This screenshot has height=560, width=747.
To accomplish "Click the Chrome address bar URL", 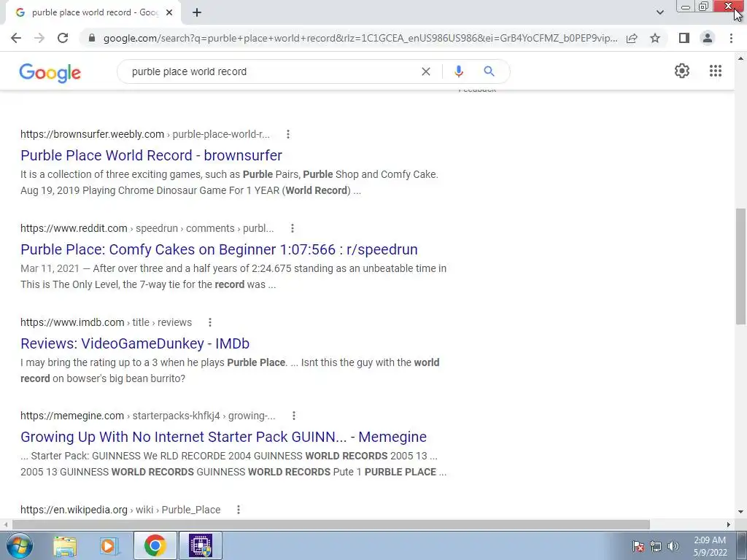I will click(360, 38).
